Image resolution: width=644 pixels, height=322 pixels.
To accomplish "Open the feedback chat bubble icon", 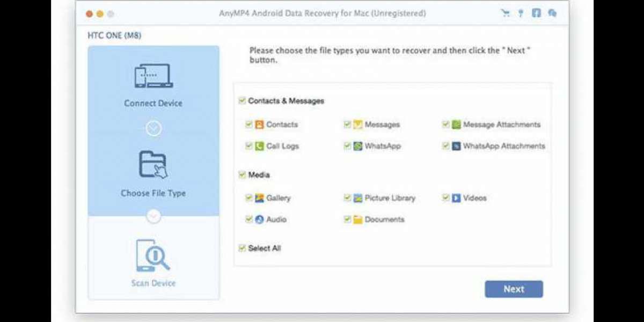I will 552,13.
